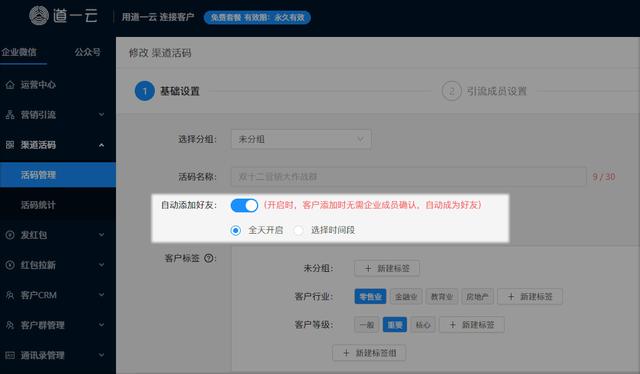Click into the 活码名称 input field
Viewport: 640px width, 374px height.
(x=409, y=177)
